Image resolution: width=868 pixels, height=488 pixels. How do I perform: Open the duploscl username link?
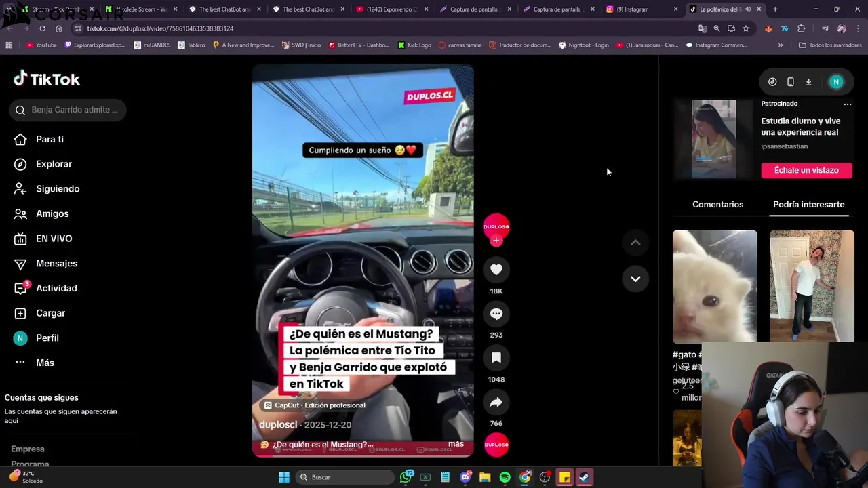[278, 424]
